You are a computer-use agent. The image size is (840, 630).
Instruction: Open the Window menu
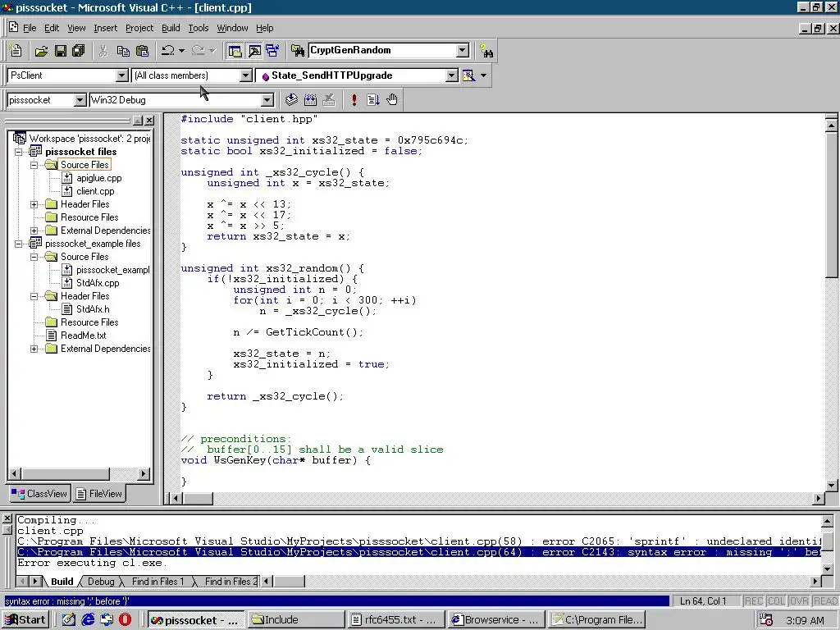232,28
